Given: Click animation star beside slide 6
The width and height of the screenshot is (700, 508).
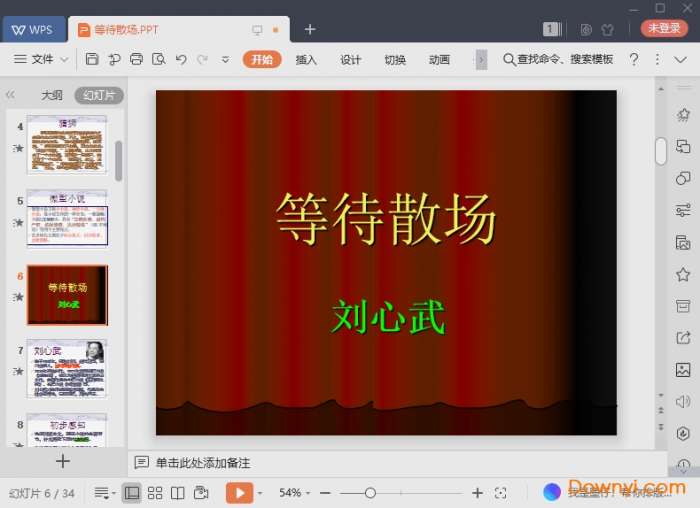Looking at the screenshot, I should tap(18, 296).
